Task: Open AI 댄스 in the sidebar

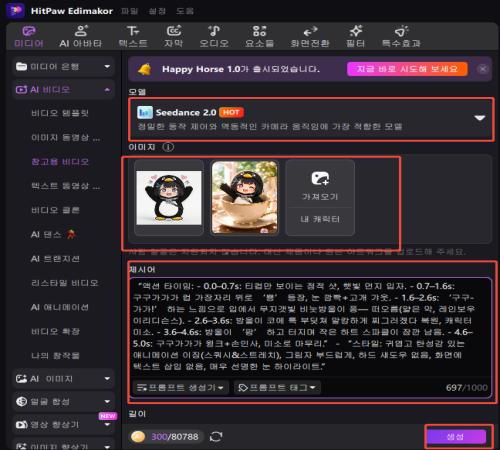Action: coord(53,235)
